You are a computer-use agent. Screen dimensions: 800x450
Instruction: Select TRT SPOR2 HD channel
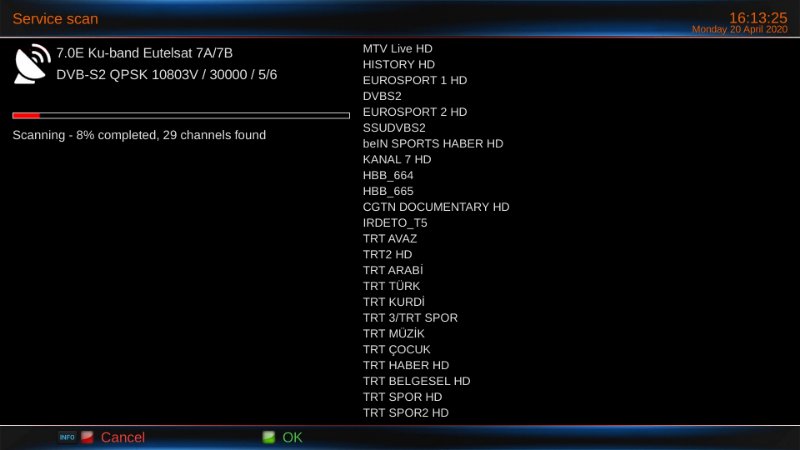[x=406, y=412]
